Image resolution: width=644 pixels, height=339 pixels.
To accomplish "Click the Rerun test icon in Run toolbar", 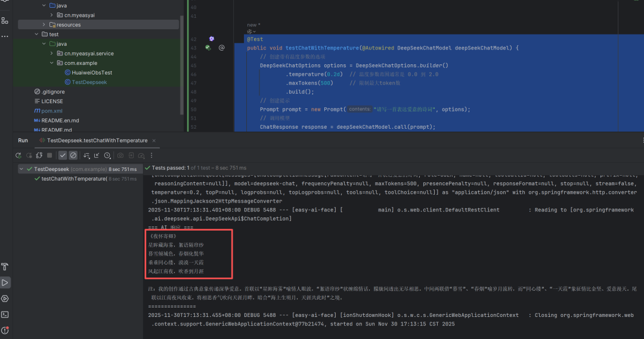I will (x=19, y=155).
